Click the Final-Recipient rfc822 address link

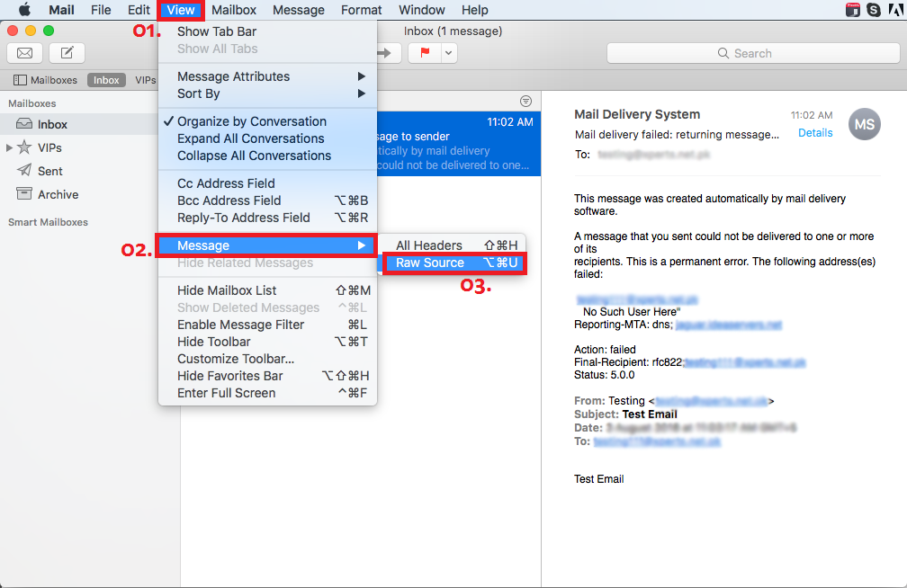point(744,362)
